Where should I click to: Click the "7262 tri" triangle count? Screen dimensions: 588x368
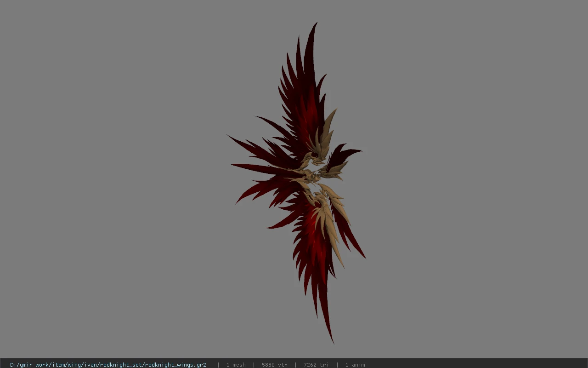[x=316, y=365]
